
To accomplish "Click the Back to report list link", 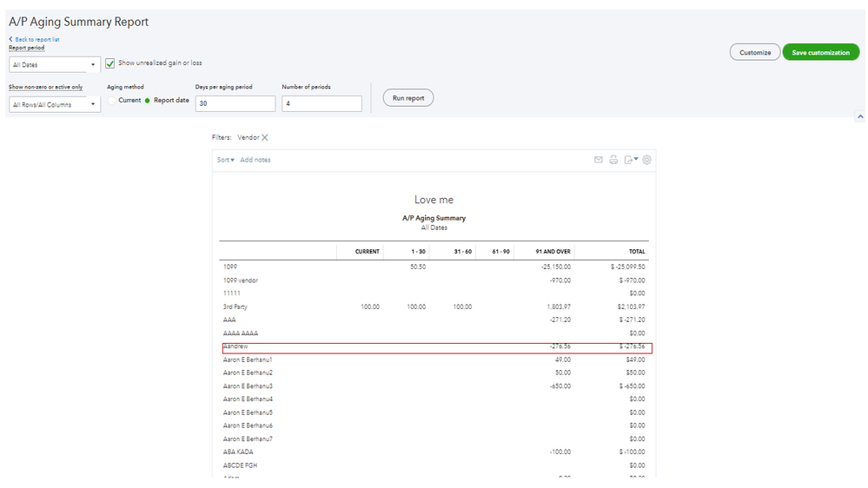I will (36, 40).
